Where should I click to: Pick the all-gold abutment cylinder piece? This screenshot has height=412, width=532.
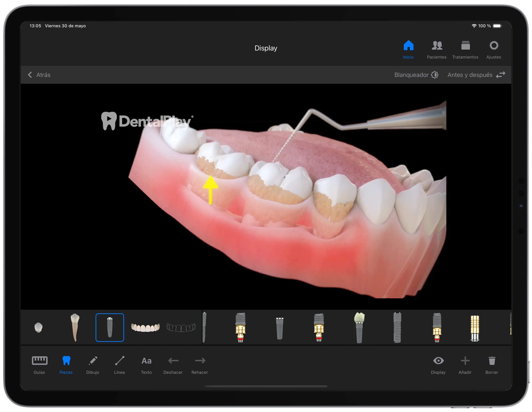click(x=475, y=328)
